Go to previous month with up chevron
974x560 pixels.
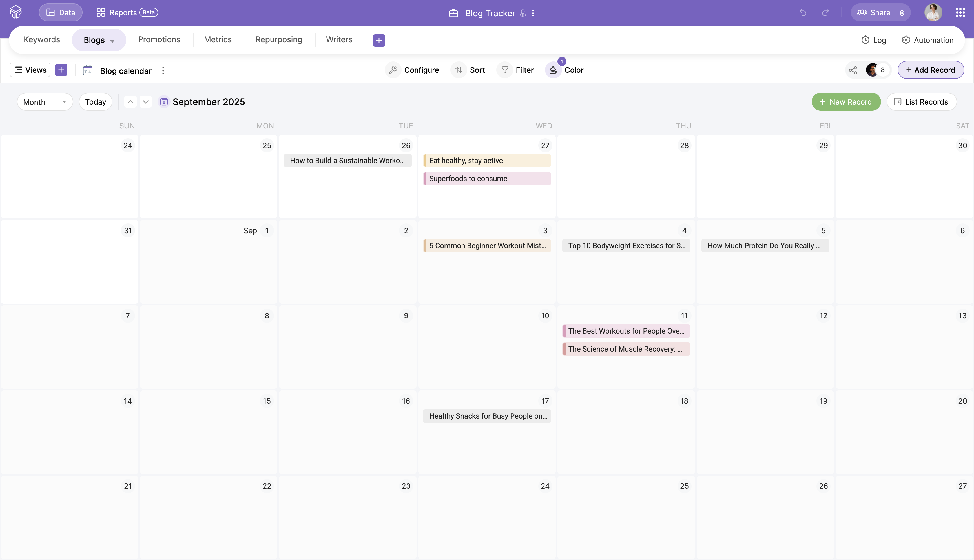(130, 101)
